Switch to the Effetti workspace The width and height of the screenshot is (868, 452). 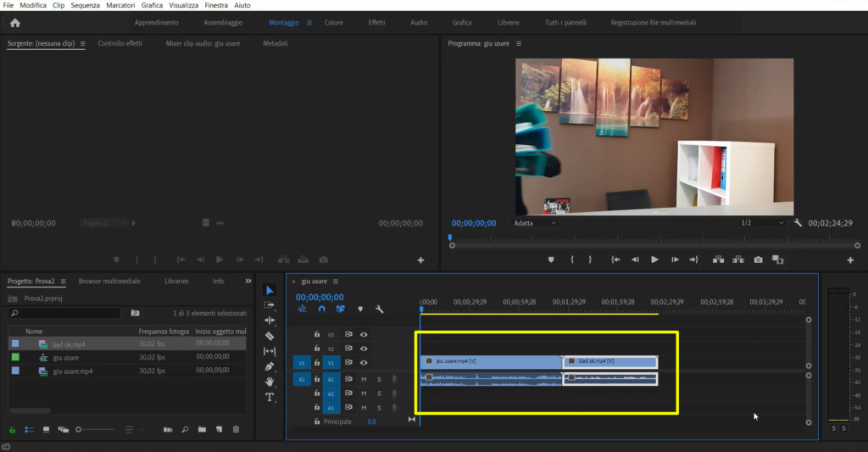pyautogui.click(x=376, y=23)
